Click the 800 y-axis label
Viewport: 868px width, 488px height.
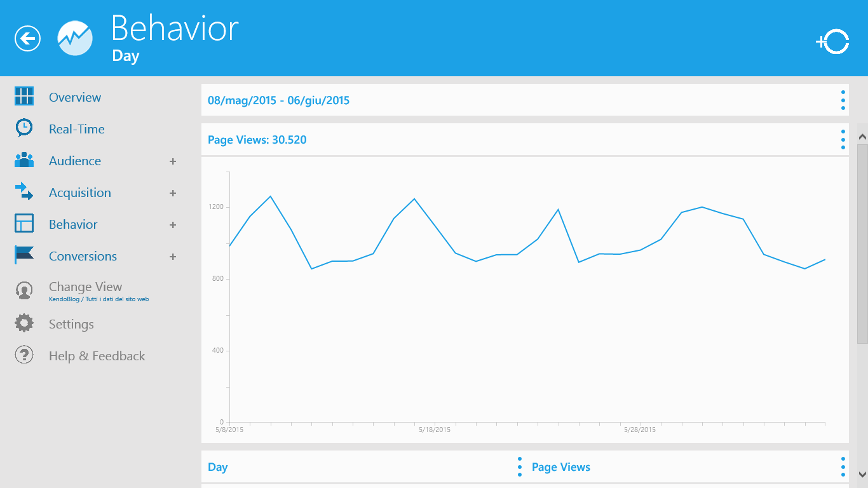[x=219, y=279]
